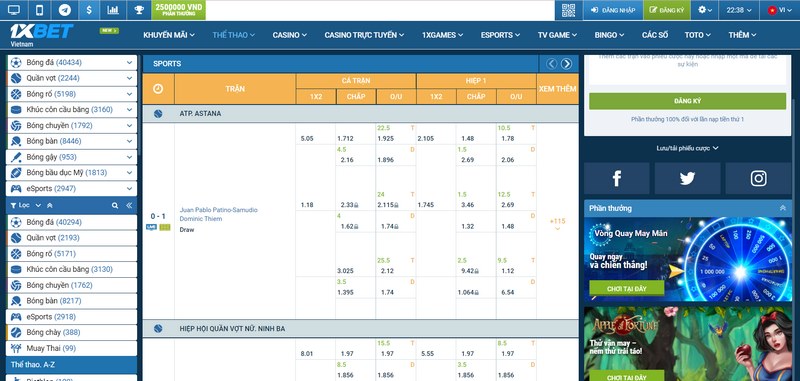This screenshot has height=381, width=800.
Task: Click the trophy results icon
Action: click(138, 10)
